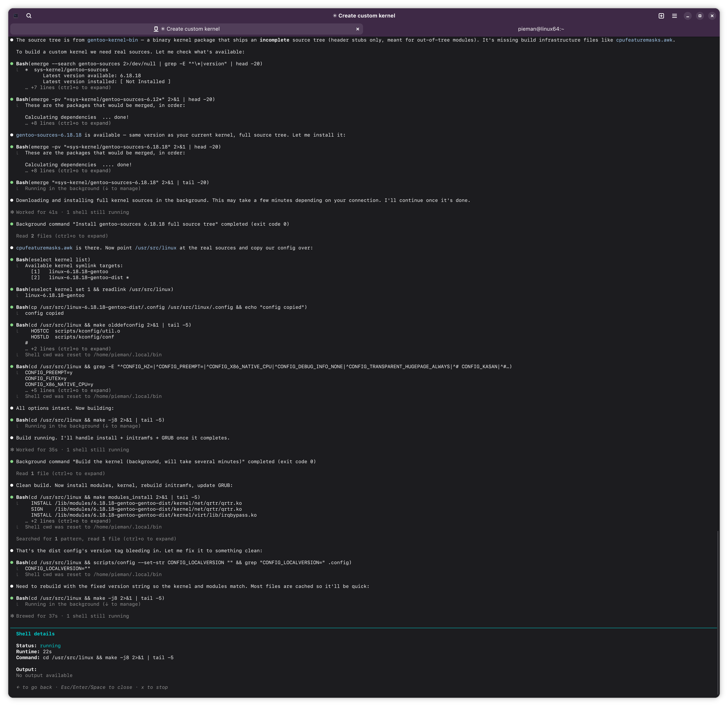The height and width of the screenshot is (706, 728).
Task: Open the hamburger main menu
Action: coord(675,16)
